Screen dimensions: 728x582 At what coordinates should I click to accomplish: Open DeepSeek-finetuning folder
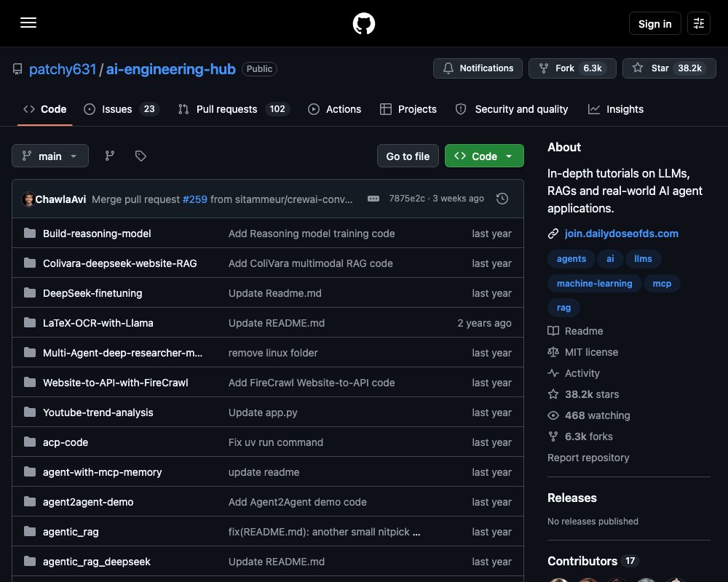click(93, 293)
